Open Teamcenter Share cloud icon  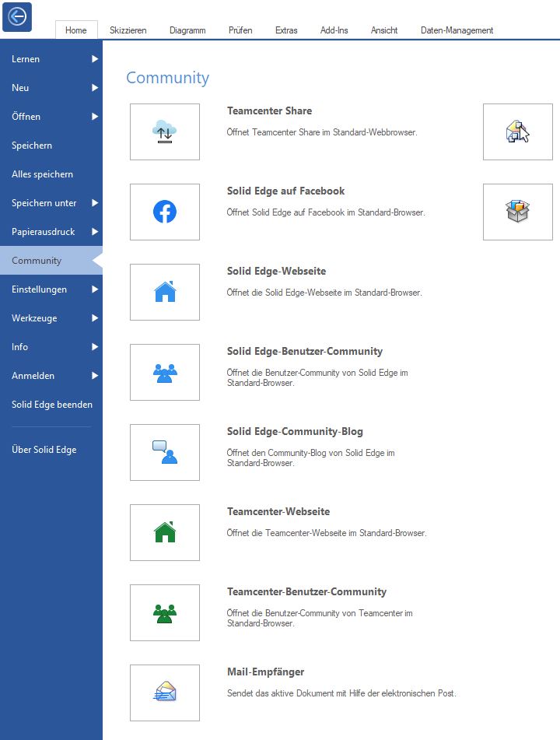point(165,132)
